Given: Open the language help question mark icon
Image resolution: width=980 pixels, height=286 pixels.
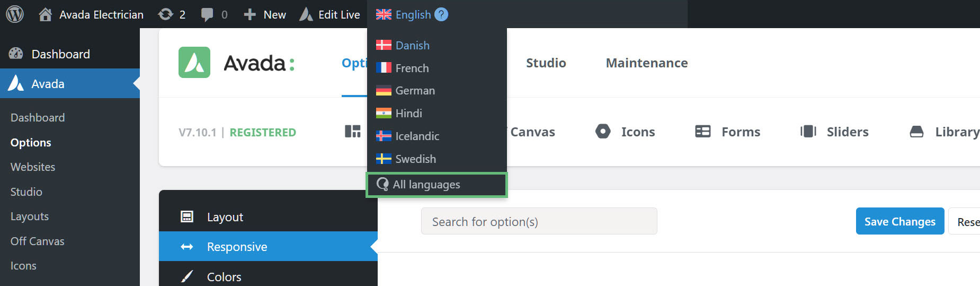Looking at the screenshot, I should (441, 14).
